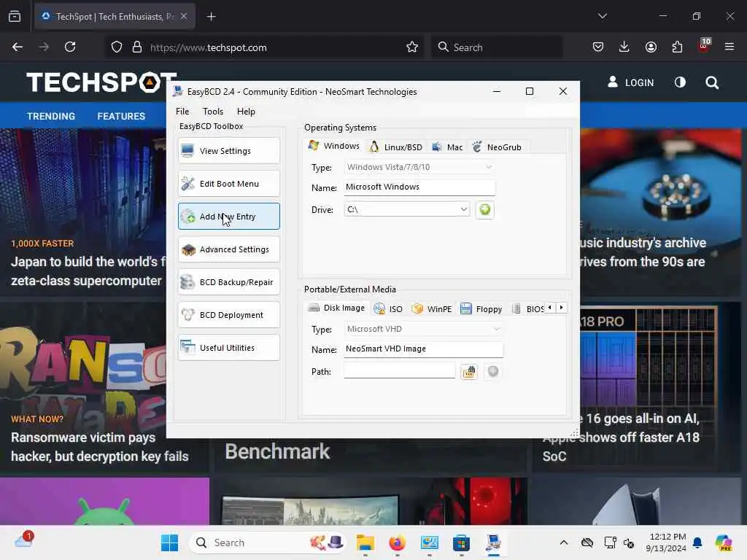The height and width of the screenshot is (560, 747).
Task: Open the notification bell in the taskbar
Action: point(697,542)
